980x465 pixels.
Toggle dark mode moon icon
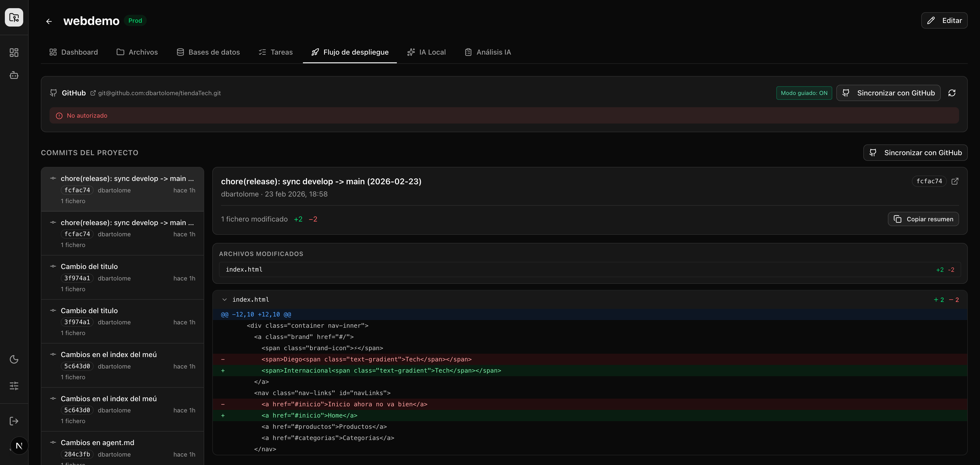coord(14,359)
